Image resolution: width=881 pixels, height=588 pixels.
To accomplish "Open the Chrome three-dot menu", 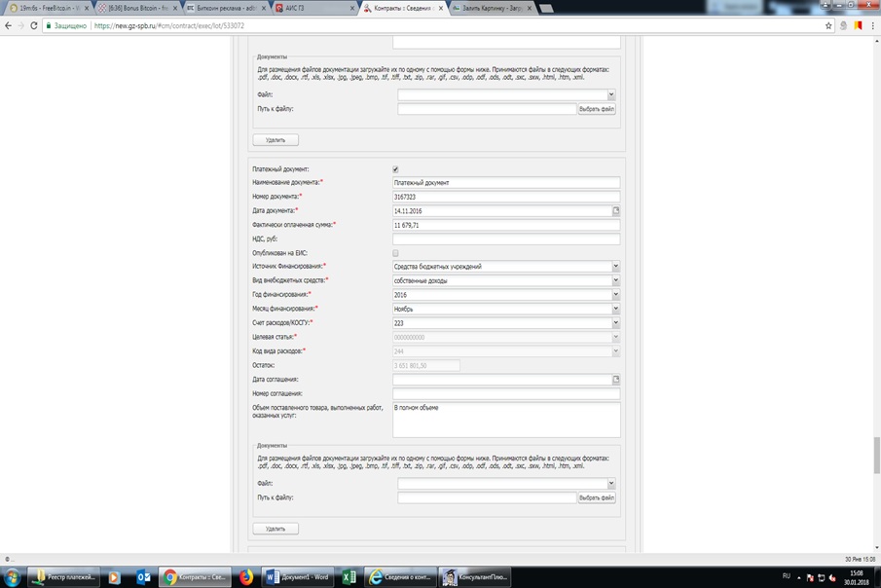I will 872,26.
